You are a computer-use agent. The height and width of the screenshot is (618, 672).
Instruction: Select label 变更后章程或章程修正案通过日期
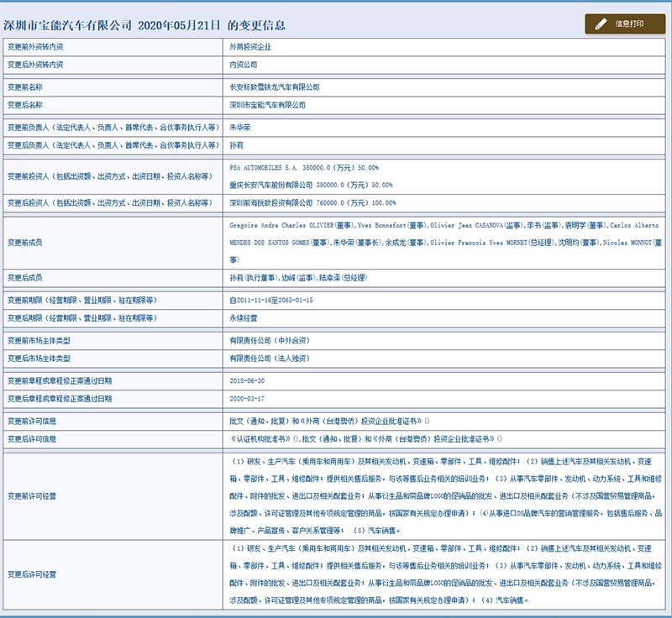pos(60,399)
